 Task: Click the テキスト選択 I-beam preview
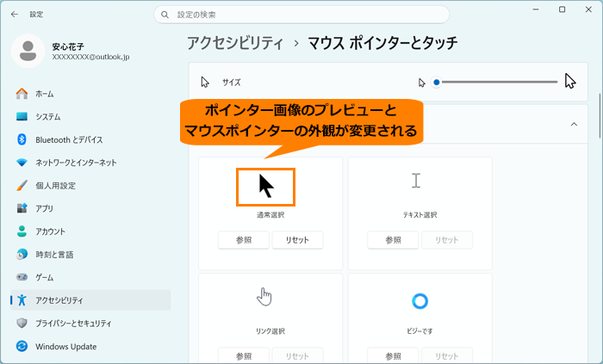[x=416, y=181]
